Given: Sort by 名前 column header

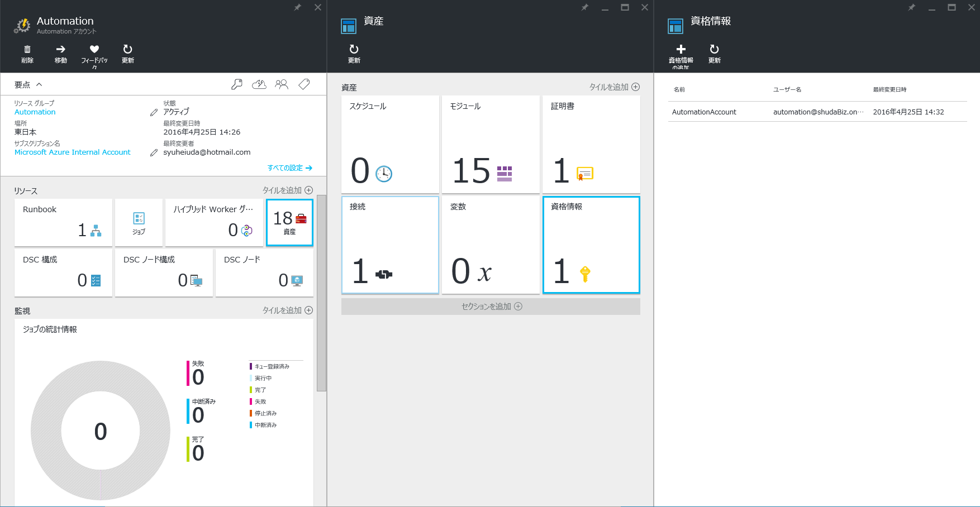Looking at the screenshot, I should click(679, 89).
